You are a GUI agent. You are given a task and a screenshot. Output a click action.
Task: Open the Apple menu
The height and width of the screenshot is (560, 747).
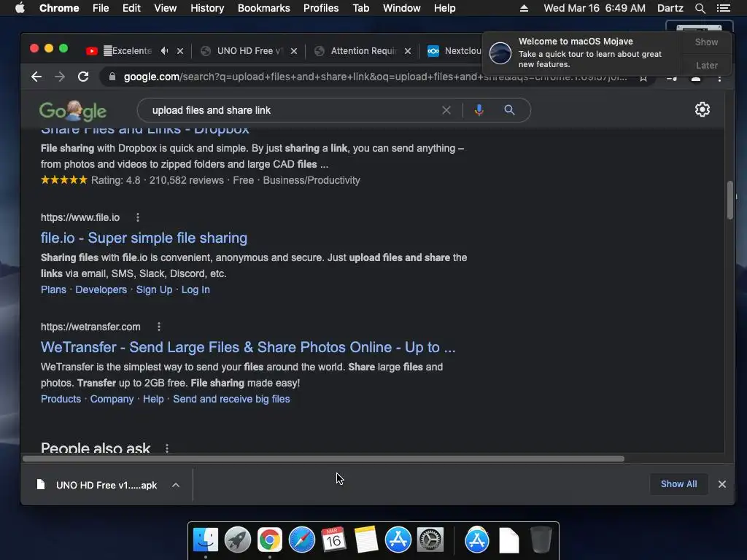20,8
